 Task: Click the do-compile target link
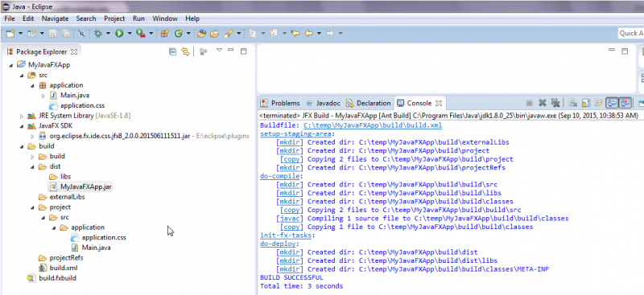(x=279, y=176)
